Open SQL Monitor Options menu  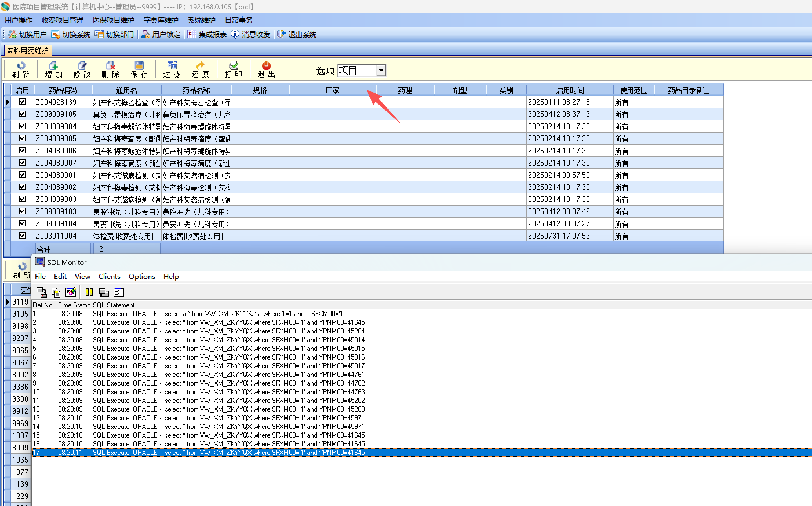142,276
